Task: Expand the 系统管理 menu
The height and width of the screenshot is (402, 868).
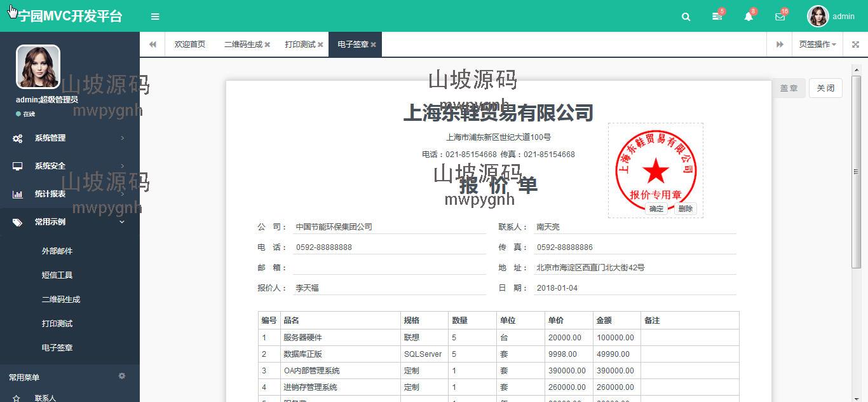Action: pos(70,138)
